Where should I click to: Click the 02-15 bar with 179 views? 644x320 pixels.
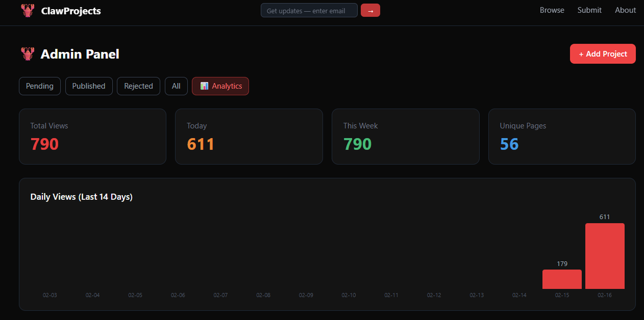point(562,279)
